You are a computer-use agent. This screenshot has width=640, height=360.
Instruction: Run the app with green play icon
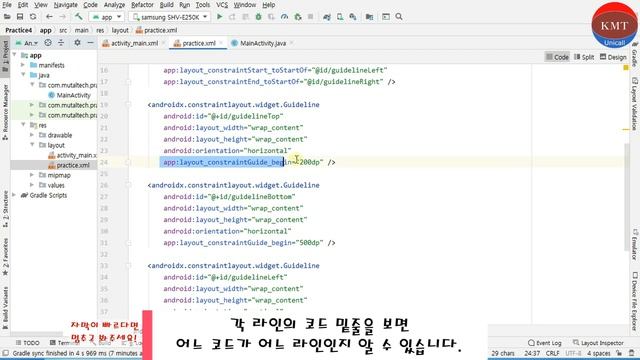(220, 17)
